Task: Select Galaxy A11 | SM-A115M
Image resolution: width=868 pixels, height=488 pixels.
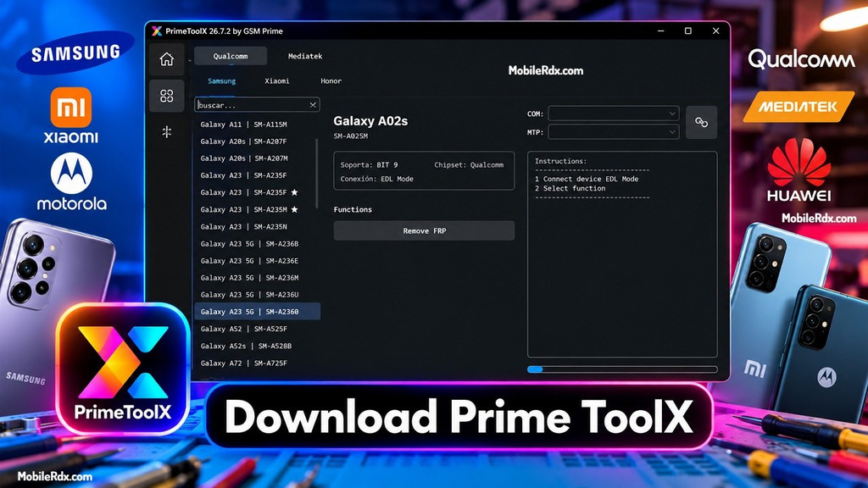Action: tap(243, 125)
